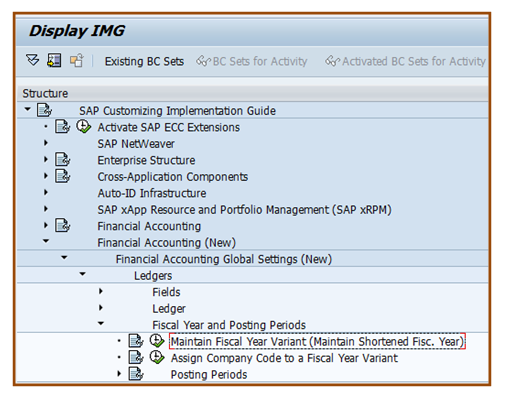The height and width of the screenshot is (397, 508).
Task: Expand the Enterprise Structure node
Action: click(46, 159)
